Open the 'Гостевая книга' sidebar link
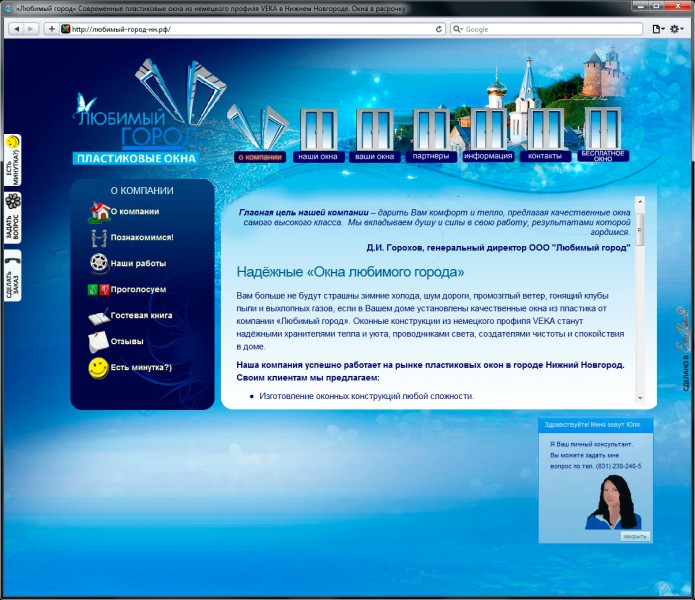The image size is (695, 600). (x=141, y=316)
